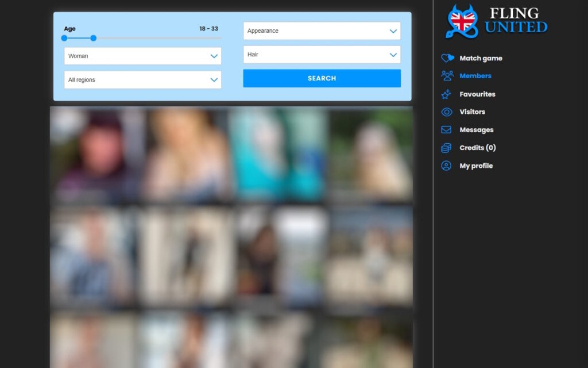Click the Visitors eye icon
Image resolution: width=588 pixels, height=368 pixels.
(447, 112)
